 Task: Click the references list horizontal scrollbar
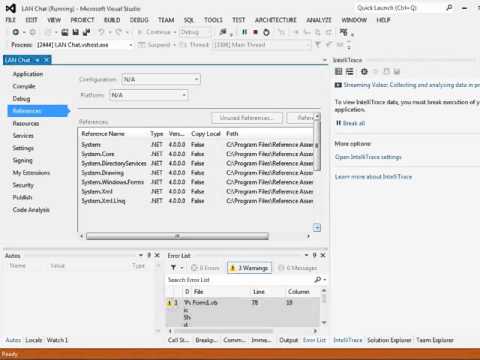tap(177, 236)
